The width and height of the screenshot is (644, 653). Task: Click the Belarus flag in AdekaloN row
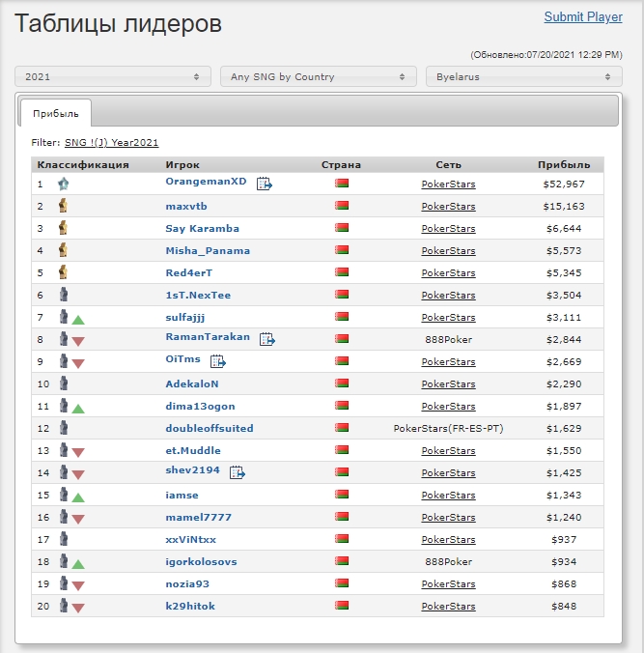tap(342, 383)
